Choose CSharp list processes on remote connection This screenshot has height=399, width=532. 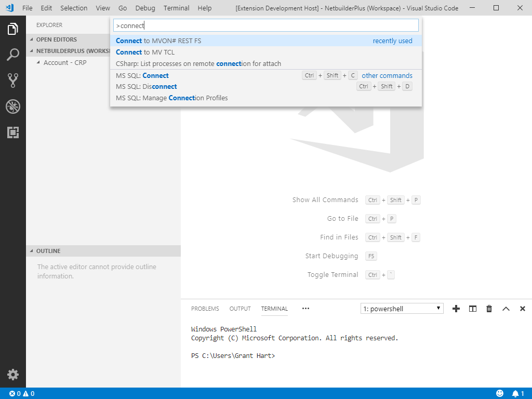click(x=265, y=63)
